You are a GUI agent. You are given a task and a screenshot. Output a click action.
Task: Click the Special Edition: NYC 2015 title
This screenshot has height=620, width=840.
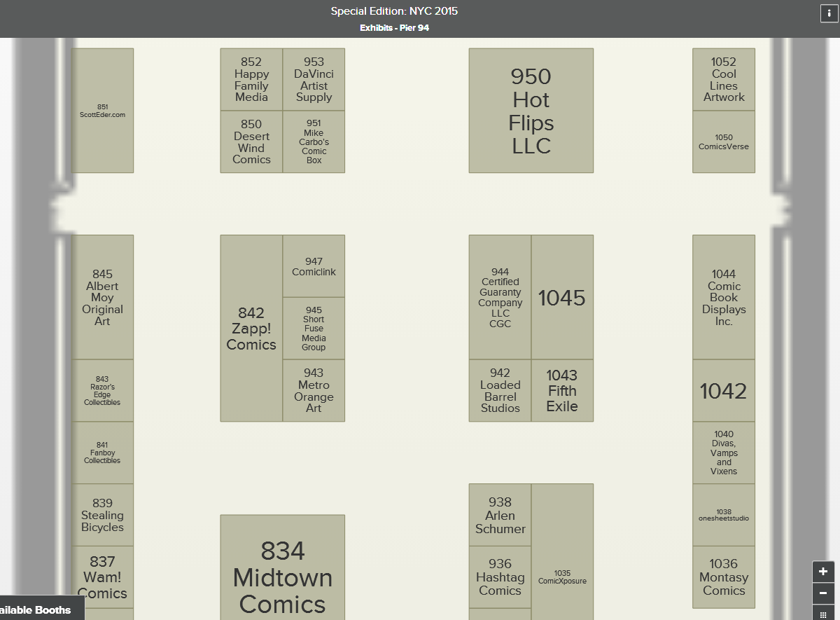coord(395,11)
